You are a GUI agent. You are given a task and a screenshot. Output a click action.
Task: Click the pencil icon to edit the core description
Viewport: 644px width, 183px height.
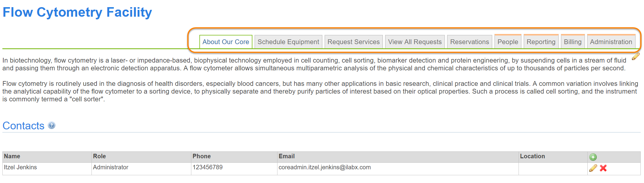636,56
